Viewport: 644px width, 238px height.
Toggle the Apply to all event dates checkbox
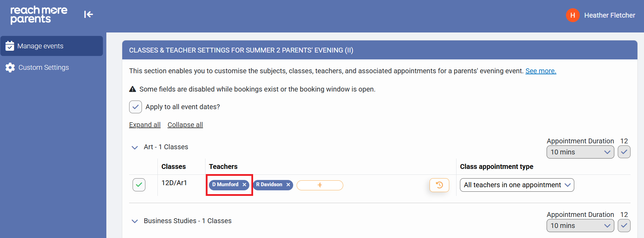tap(135, 107)
